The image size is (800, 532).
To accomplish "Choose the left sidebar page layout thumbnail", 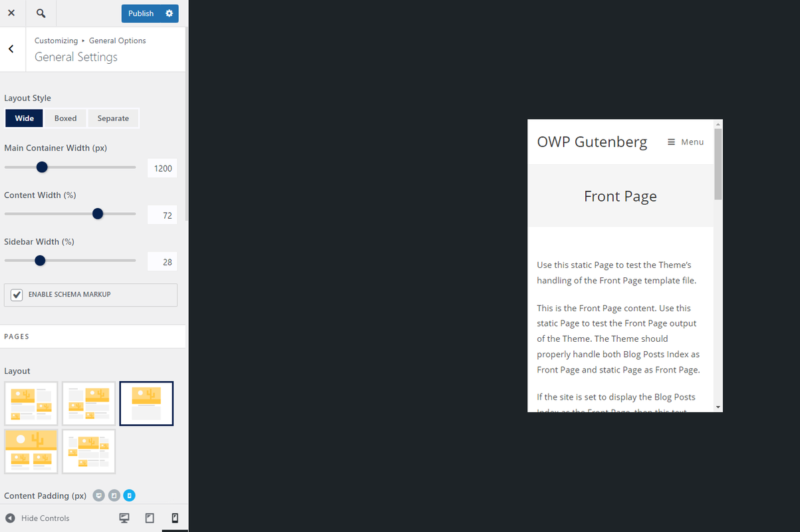I will [x=88, y=404].
